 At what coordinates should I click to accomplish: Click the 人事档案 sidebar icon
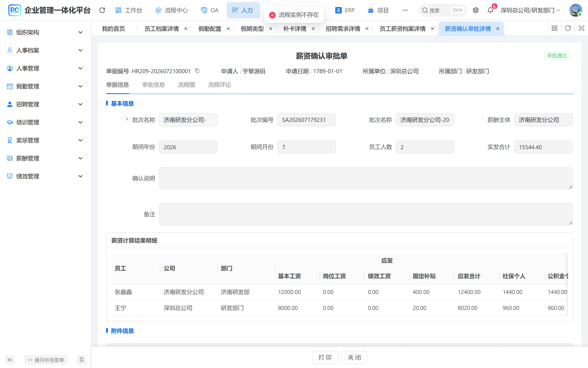click(10, 50)
